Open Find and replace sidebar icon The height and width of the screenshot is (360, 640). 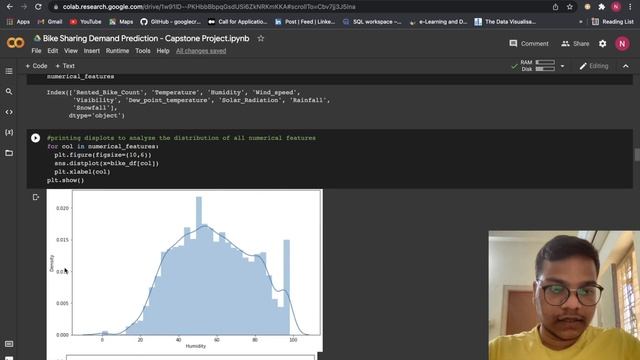9,91
